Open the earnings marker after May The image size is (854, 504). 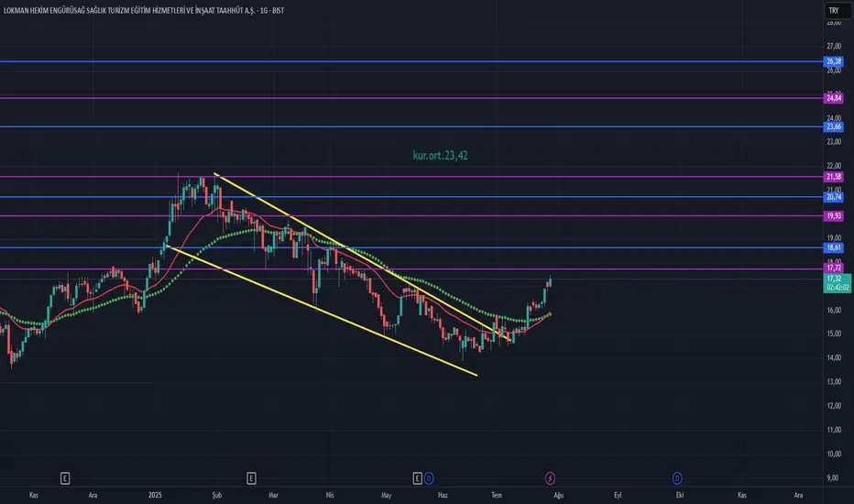click(417, 478)
